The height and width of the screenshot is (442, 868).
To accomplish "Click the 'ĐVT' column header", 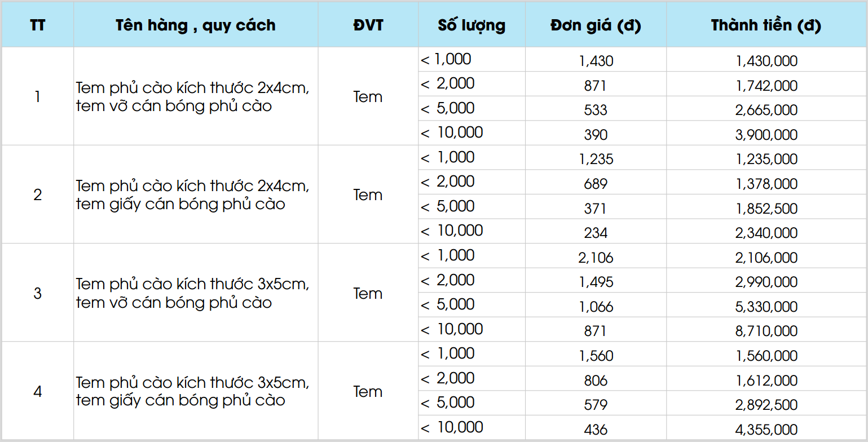I will 368,25.
